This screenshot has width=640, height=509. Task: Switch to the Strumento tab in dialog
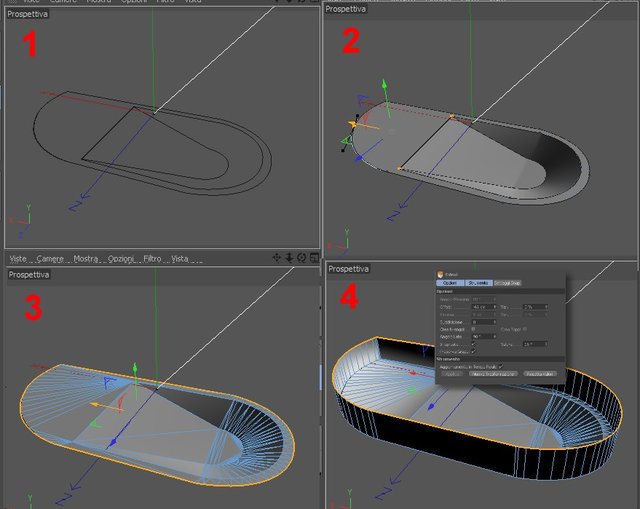479,283
